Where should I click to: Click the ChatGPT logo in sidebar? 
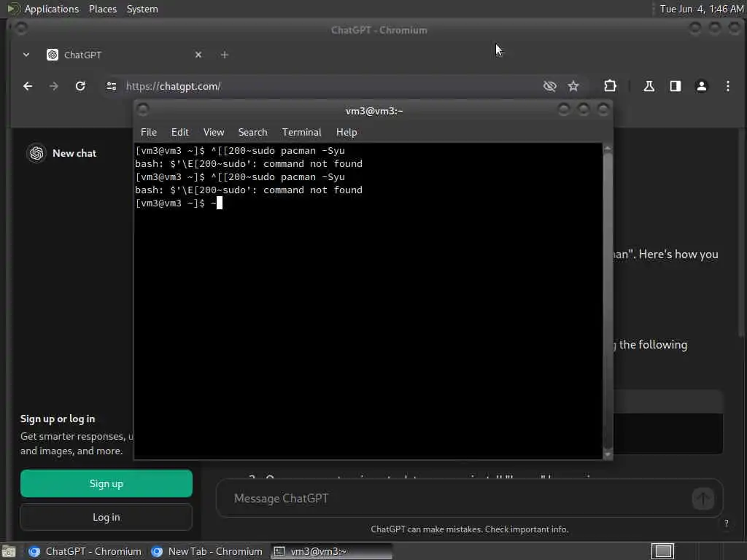click(36, 153)
